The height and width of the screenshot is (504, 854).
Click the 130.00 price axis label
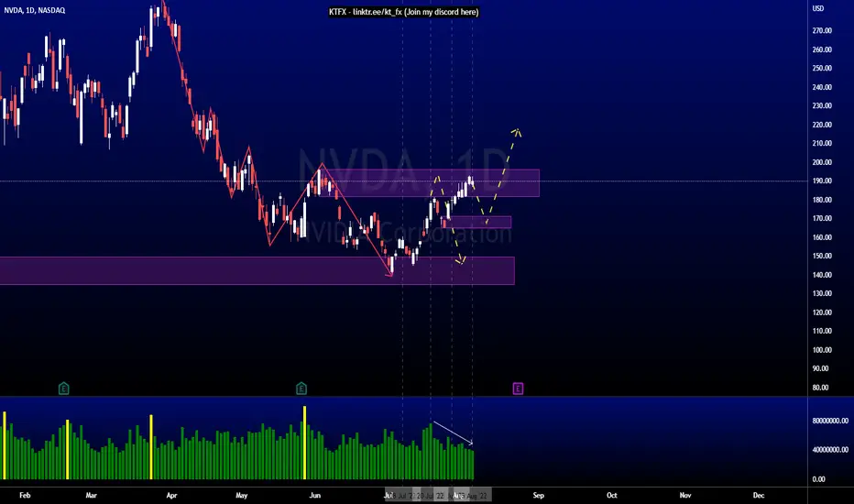tap(822, 293)
